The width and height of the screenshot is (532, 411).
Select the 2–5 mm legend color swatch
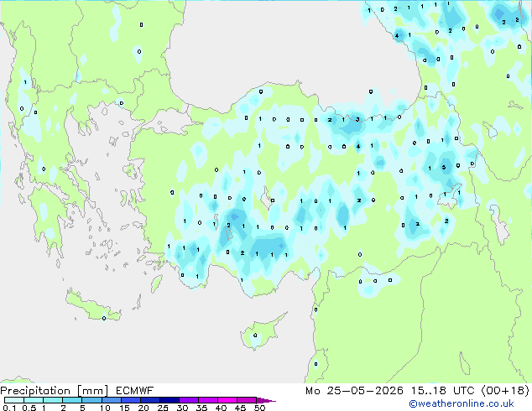pos(72,400)
